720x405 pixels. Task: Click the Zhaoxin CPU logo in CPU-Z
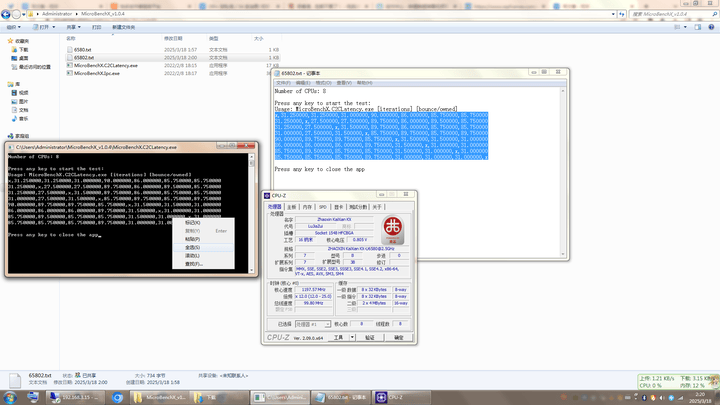(393, 230)
